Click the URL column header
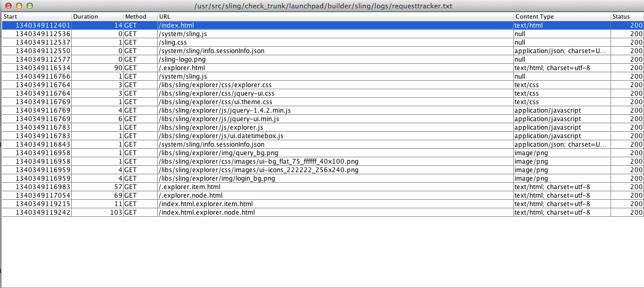The image size is (644, 288). click(x=334, y=16)
